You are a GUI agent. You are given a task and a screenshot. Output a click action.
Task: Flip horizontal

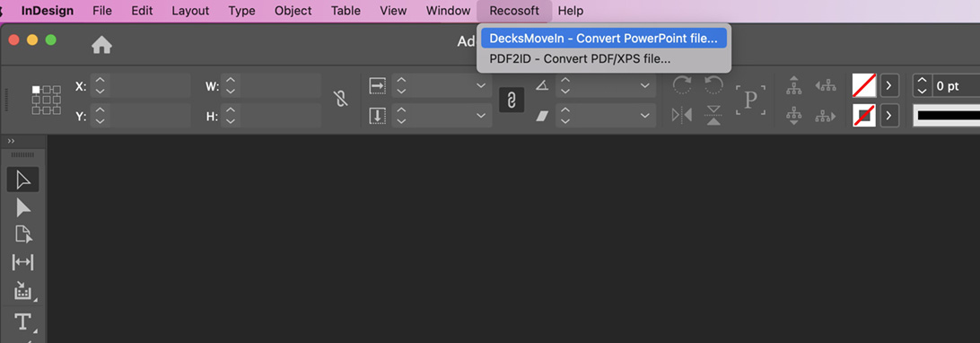pos(682,116)
